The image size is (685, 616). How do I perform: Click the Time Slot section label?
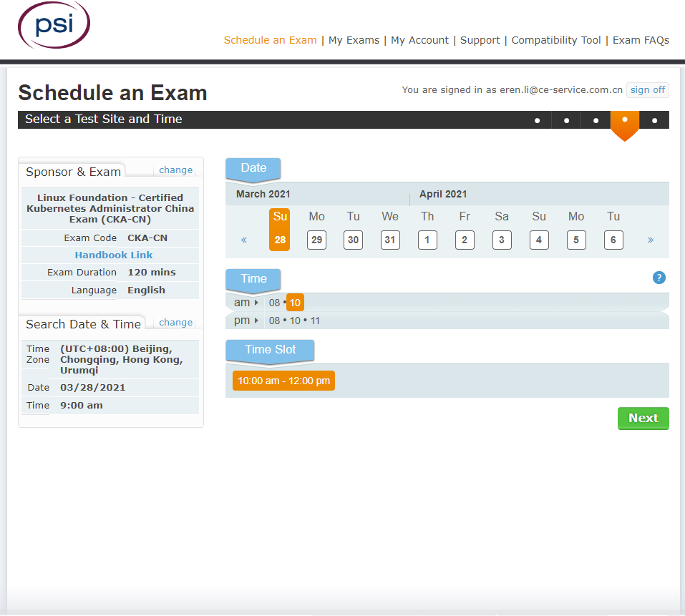pos(270,350)
